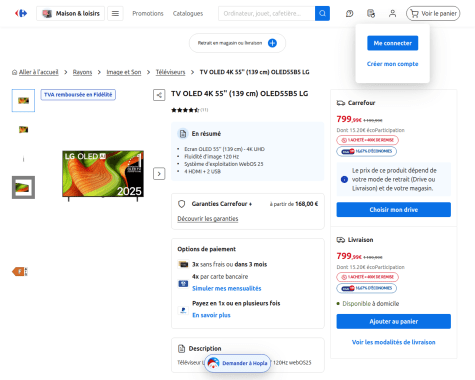Image resolution: width=475 pixels, height=380 pixels.
Task: Select the second product thumbnail
Action: [23, 129]
